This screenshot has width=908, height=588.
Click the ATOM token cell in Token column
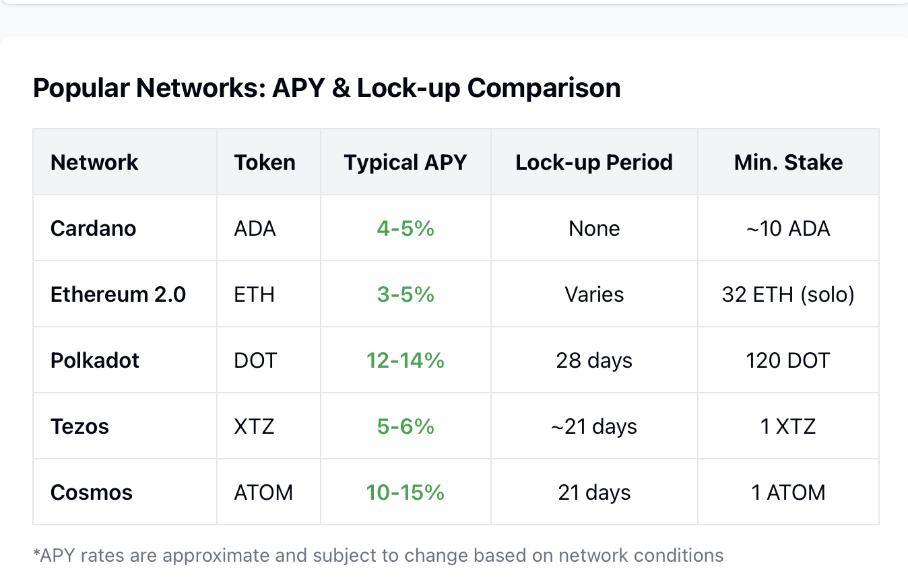pos(263,492)
